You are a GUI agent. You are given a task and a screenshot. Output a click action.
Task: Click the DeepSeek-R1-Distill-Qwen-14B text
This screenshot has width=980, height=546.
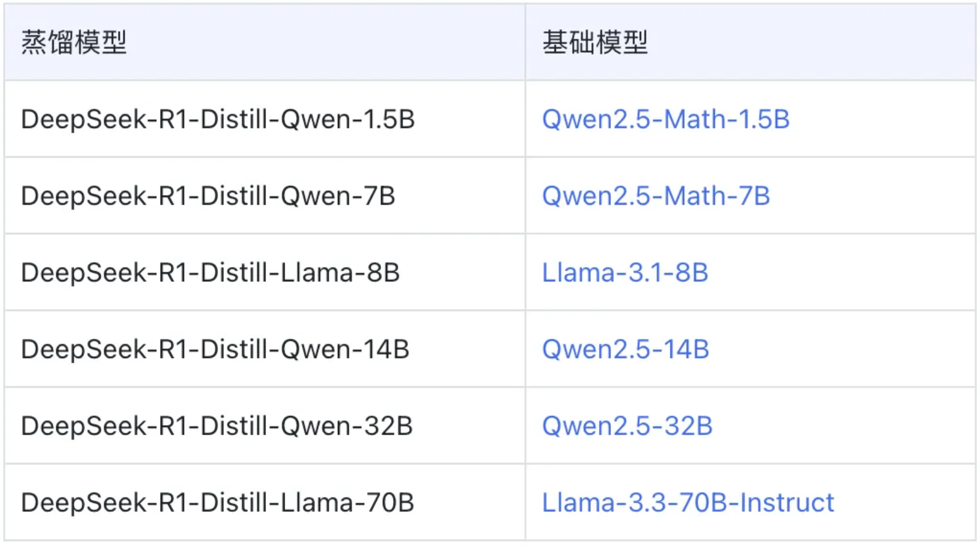coord(214,349)
